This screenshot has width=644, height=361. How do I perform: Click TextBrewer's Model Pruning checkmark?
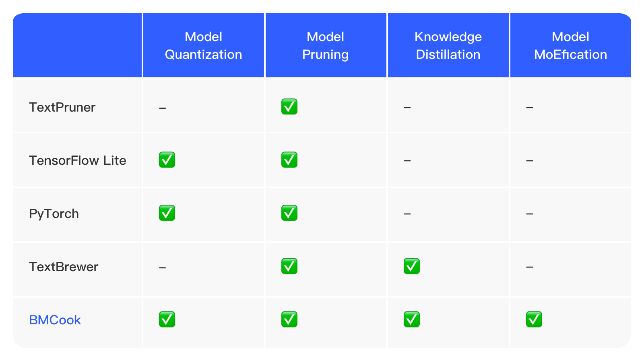[x=289, y=266]
